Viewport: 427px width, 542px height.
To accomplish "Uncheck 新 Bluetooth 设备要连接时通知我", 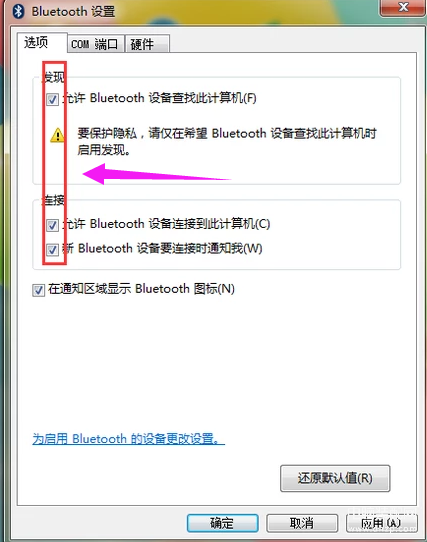I will click(52, 249).
